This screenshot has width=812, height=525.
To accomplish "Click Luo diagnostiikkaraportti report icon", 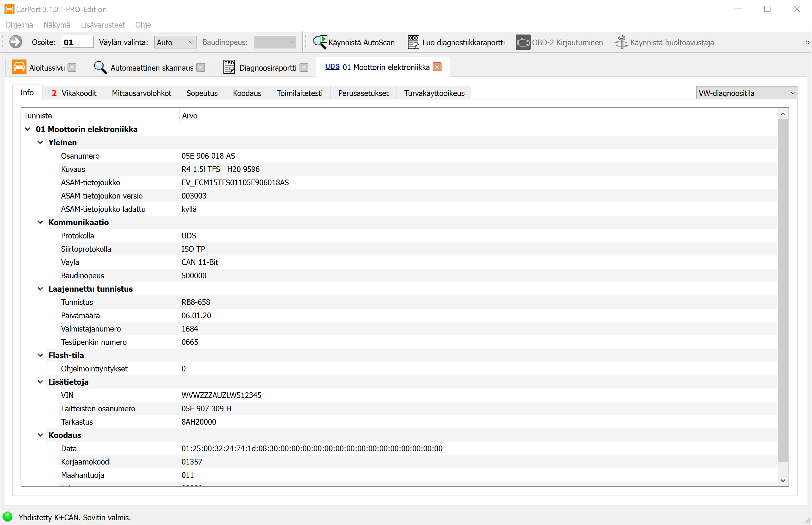I will tap(413, 42).
